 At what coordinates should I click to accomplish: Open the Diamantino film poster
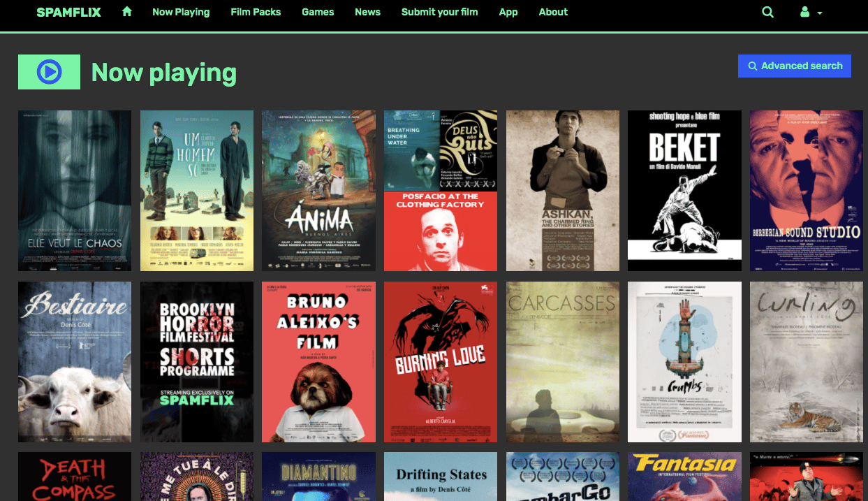(x=318, y=477)
